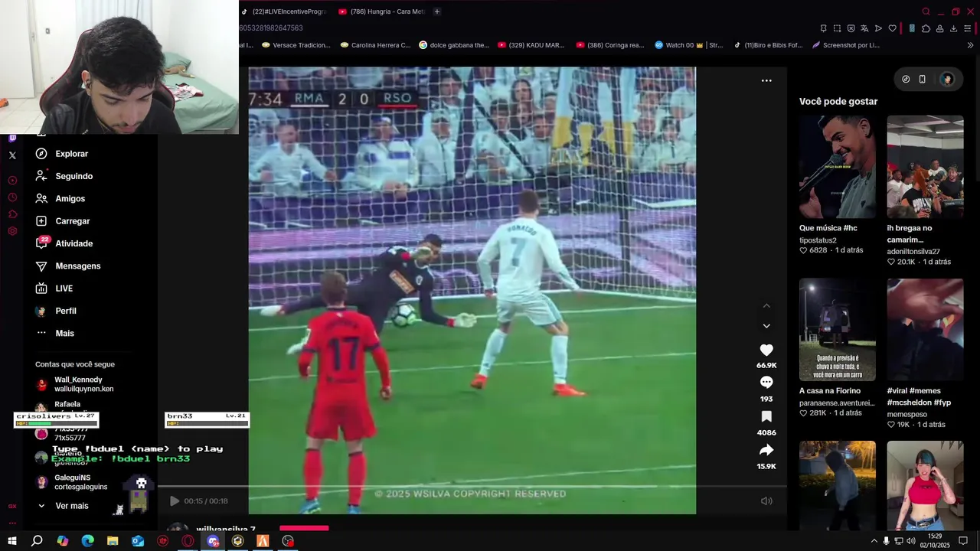Click browser search icon in title bar
980x551 pixels.
[926, 11]
